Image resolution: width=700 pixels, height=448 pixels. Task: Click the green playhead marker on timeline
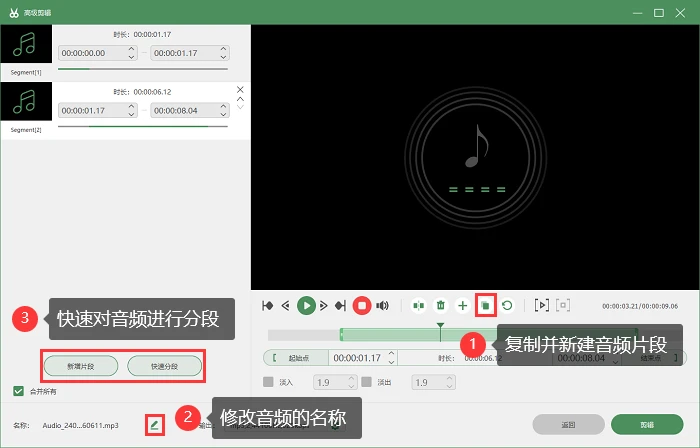coord(441,326)
